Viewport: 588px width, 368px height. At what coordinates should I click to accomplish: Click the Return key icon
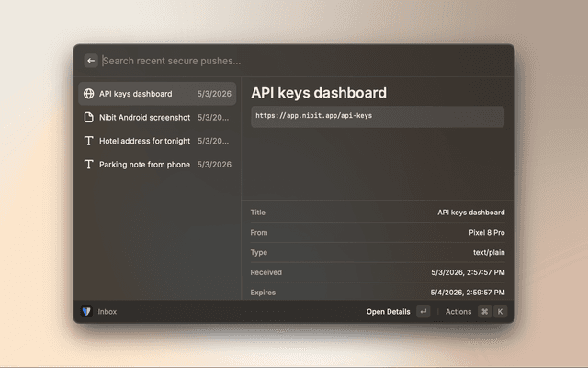point(424,311)
